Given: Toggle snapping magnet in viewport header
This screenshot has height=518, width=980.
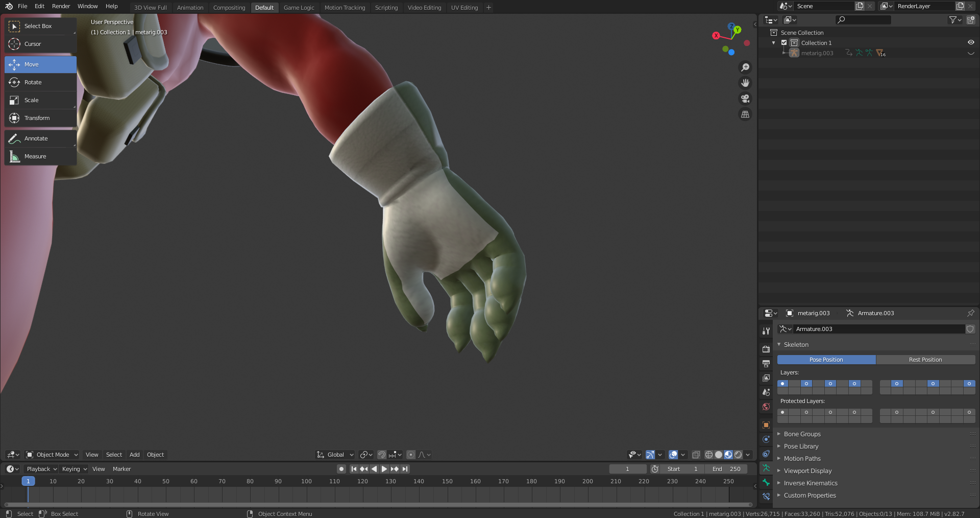Looking at the screenshot, I should coord(381,455).
